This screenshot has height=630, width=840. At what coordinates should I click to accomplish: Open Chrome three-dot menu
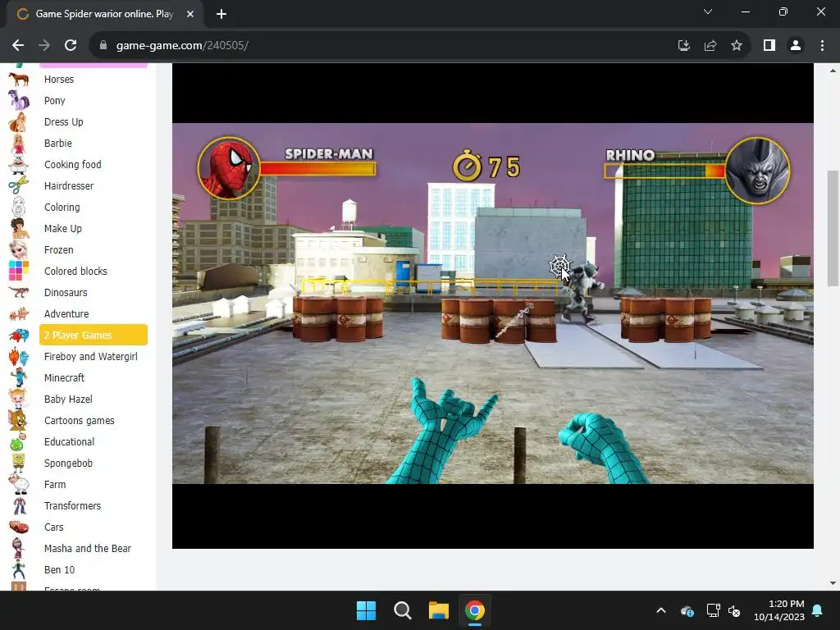pyautogui.click(x=822, y=46)
